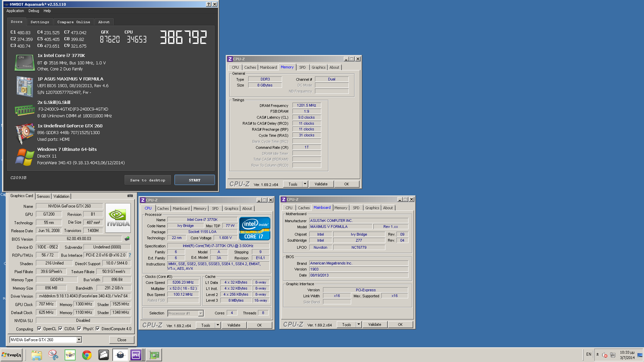Click the Aquamark taskbar icon
Image resolution: width=644 pixels, height=362 pixels.
(120, 355)
